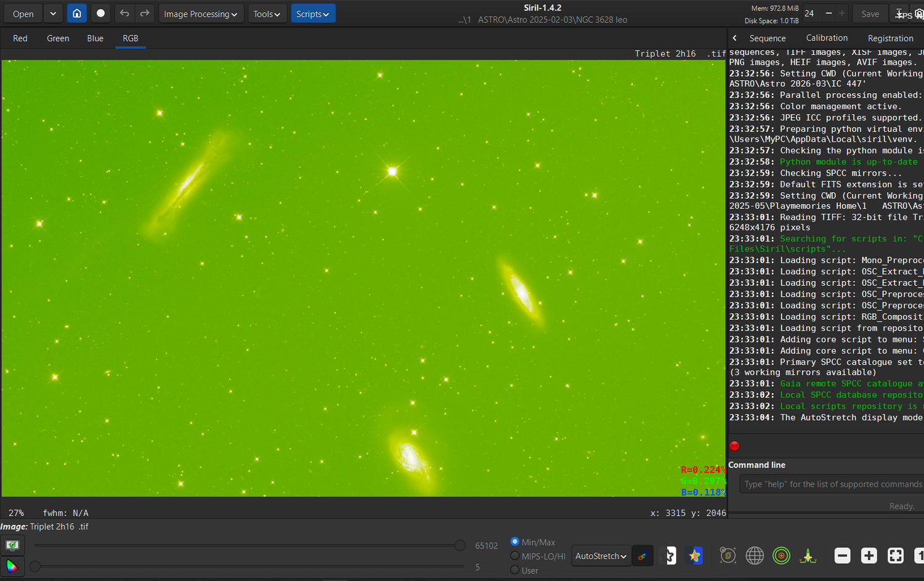The image size is (924, 581).
Task: Click the Open button
Action: (x=23, y=14)
